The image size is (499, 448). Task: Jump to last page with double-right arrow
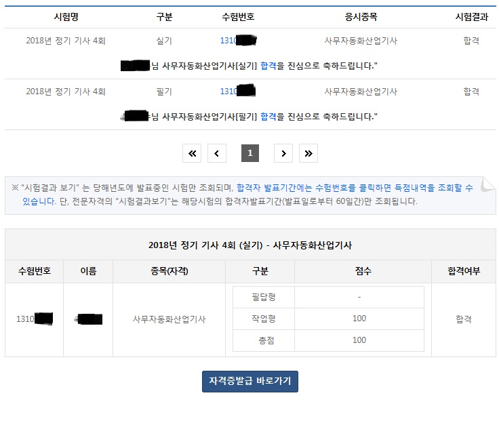pos(308,154)
